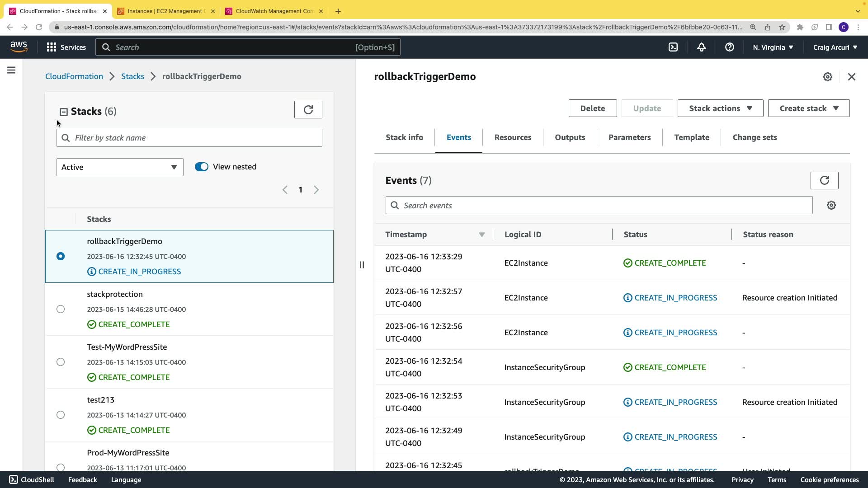
Task: Refresh the Events table
Action: click(x=824, y=180)
